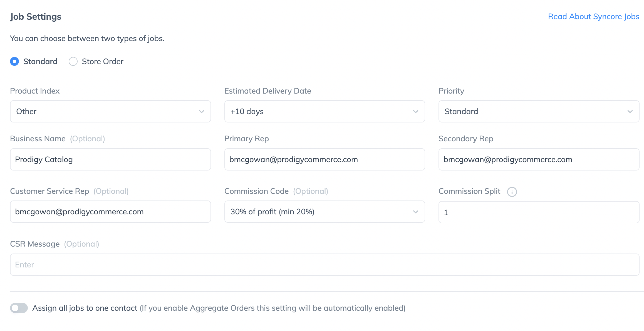The width and height of the screenshot is (644, 331).
Task: Click the Store Order label text
Action: pyautogui.click(x=103, y=61)
